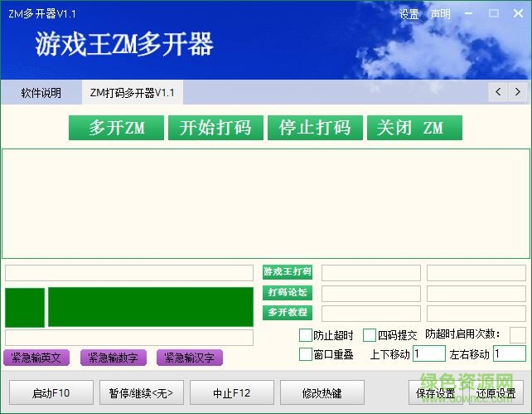The height and width of the screenshot is (414, 532).
Task: Click the 多开ZM green button
Action: click(x=116, y=128)
